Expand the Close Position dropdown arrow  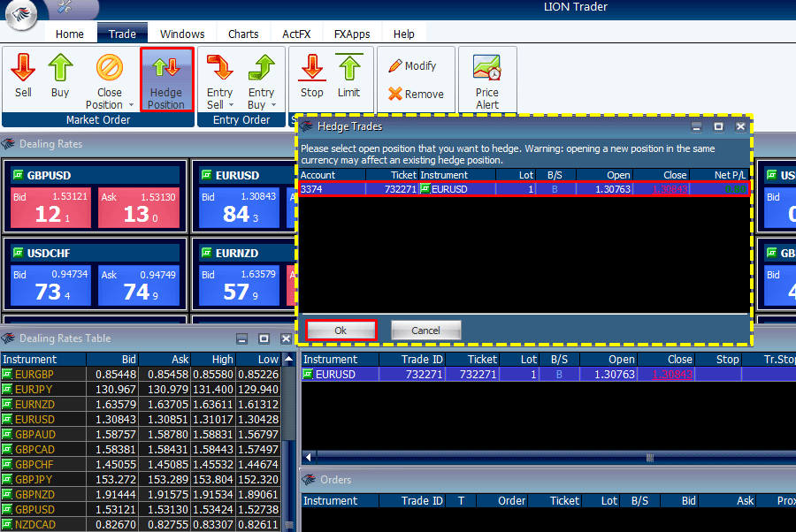[131, 105]
